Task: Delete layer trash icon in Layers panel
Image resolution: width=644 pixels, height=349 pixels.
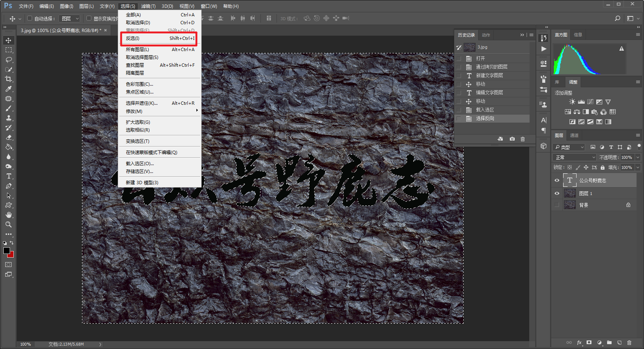Action: point(629,342)
